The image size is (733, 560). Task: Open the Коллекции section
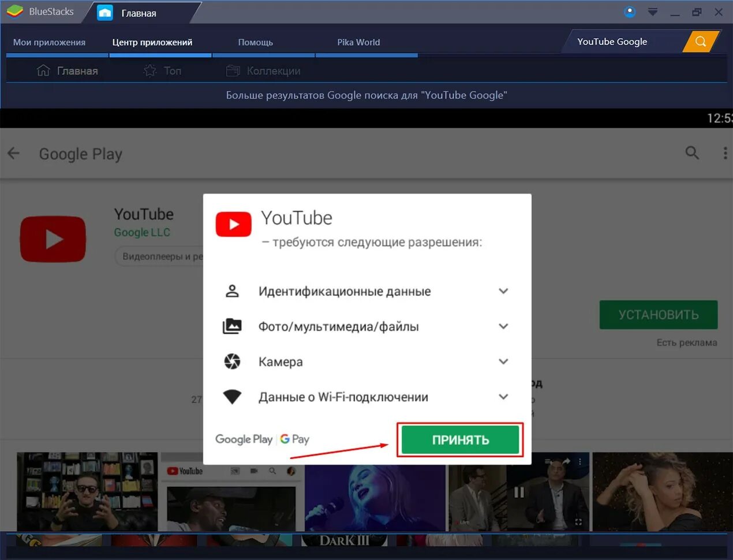point(263,70)
